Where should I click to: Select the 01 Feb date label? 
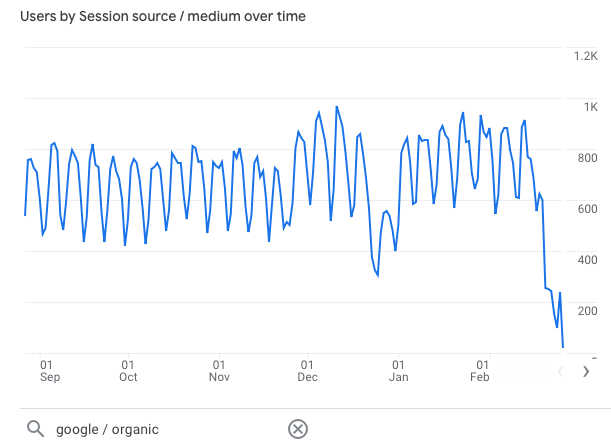point(481,371)
